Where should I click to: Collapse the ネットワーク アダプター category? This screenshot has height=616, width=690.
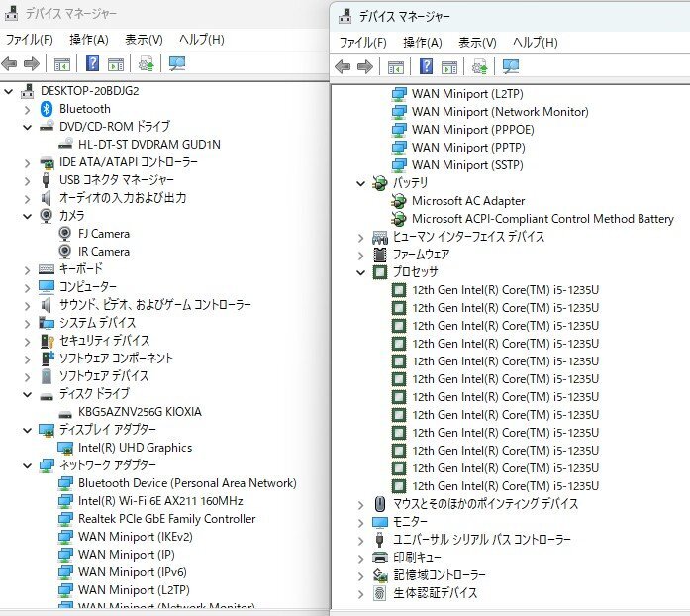click(28, 465)
